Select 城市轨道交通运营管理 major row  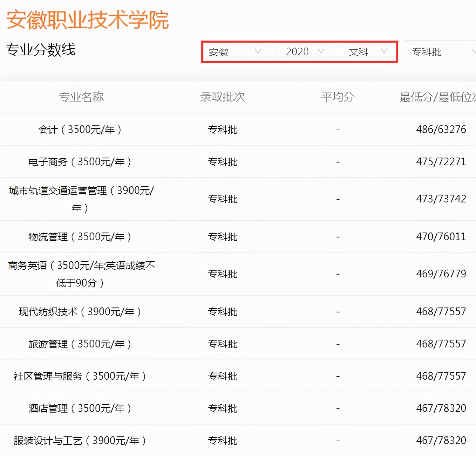pos(81,199)
